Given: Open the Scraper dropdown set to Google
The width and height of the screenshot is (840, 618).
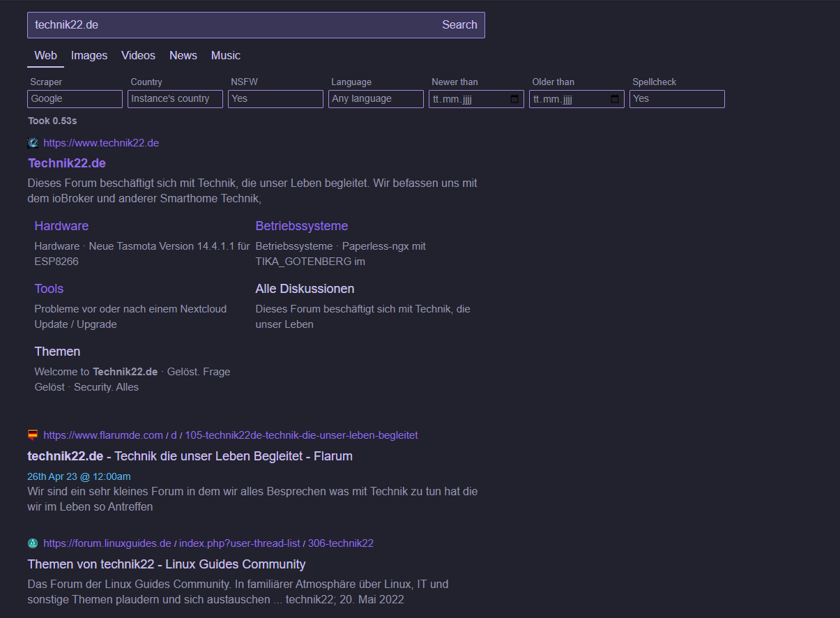Looking at the screenshot, I should (75, 99).
